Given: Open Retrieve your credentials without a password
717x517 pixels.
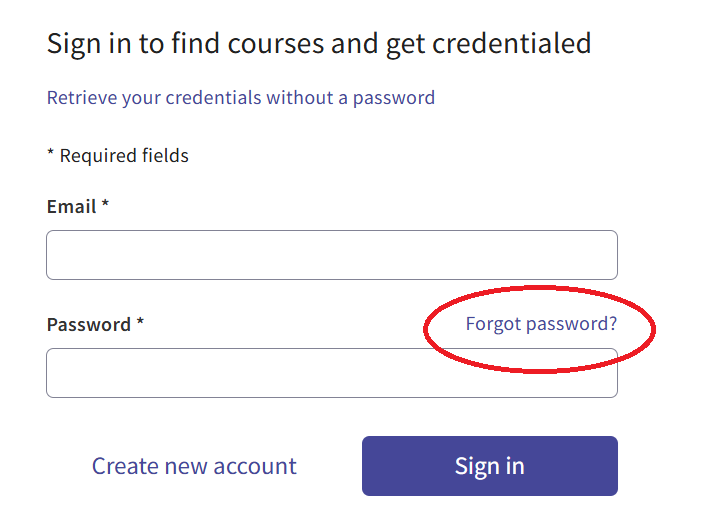Looking at the screenshot, I should [240, 98].
